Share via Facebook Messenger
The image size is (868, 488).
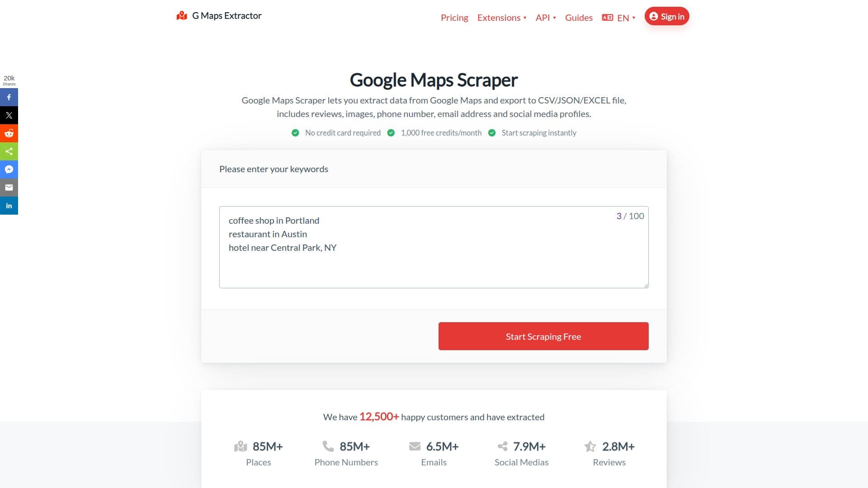(x=9, y=169)
